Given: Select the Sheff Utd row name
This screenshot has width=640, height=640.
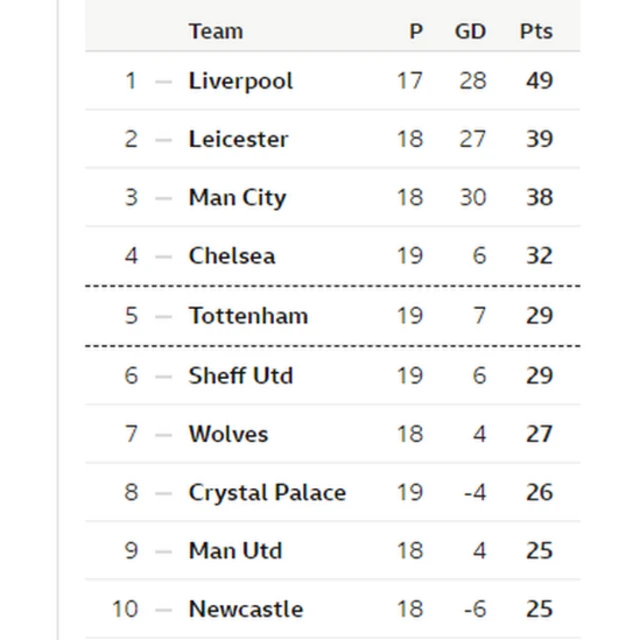Looking at the screenshot, I should 240,376.
